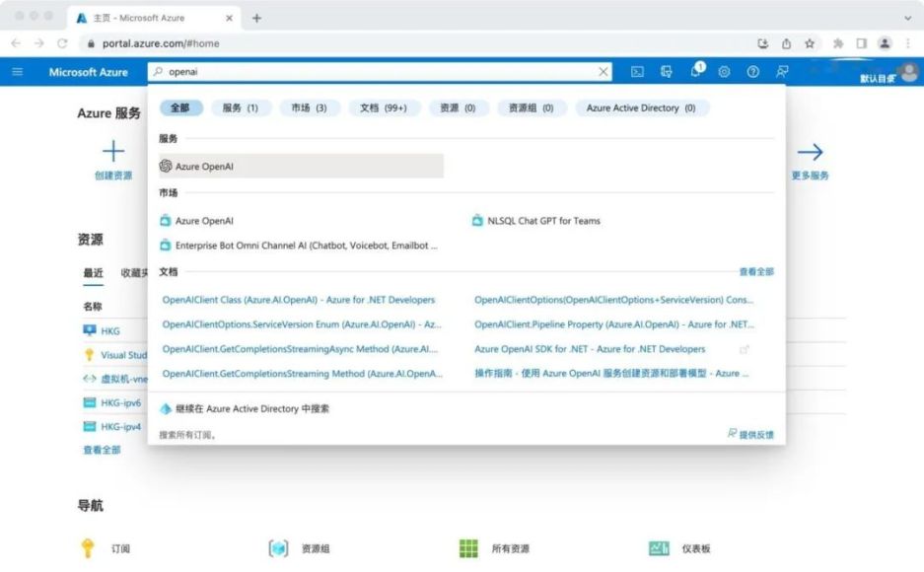The width and height of the screenshot is (924, 572).
Task: Click the browser back arrow
Action: click(x=16, y=43)
